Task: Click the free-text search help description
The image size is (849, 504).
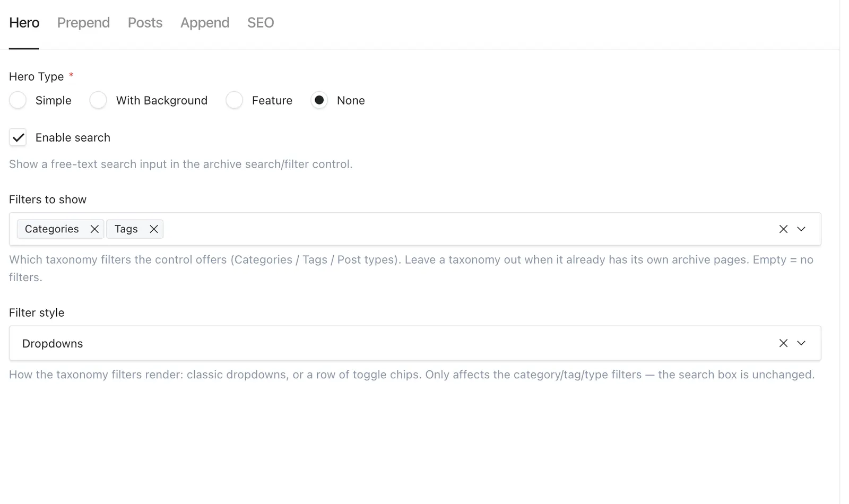Action: pos(180,164)
